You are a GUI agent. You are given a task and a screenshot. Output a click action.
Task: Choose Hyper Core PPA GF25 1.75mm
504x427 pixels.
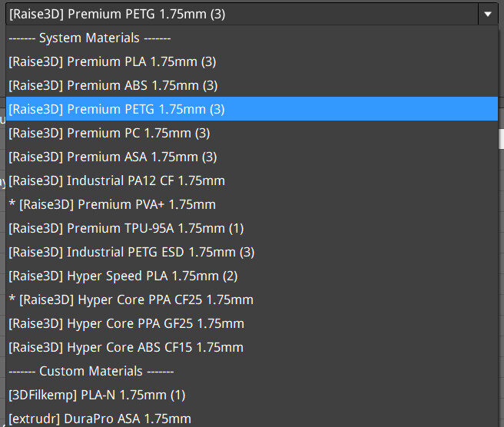(126, 323)
